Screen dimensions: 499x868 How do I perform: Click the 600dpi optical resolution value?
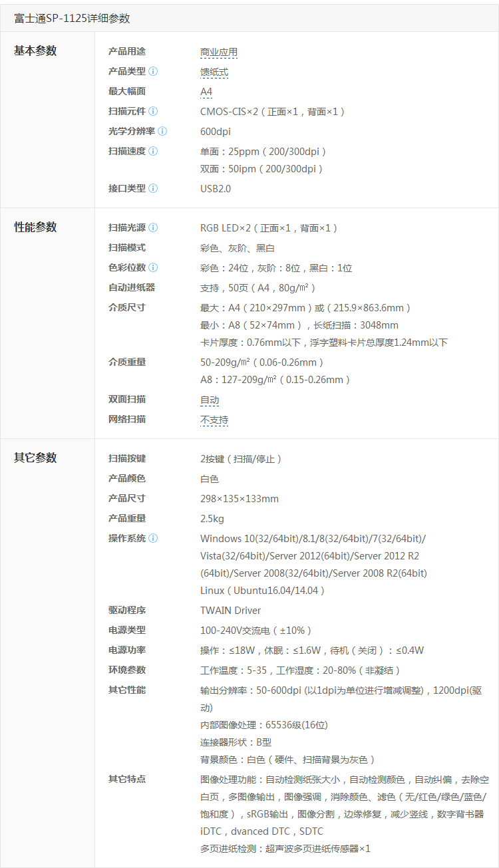pos(216,132)
